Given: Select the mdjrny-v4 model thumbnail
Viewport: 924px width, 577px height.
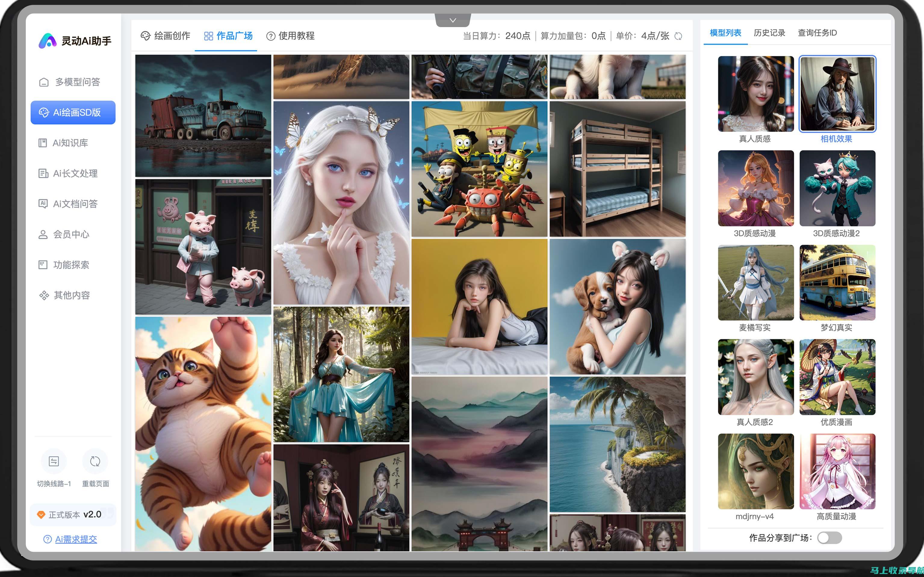Looking at the screenshot, I should [756, 471].
